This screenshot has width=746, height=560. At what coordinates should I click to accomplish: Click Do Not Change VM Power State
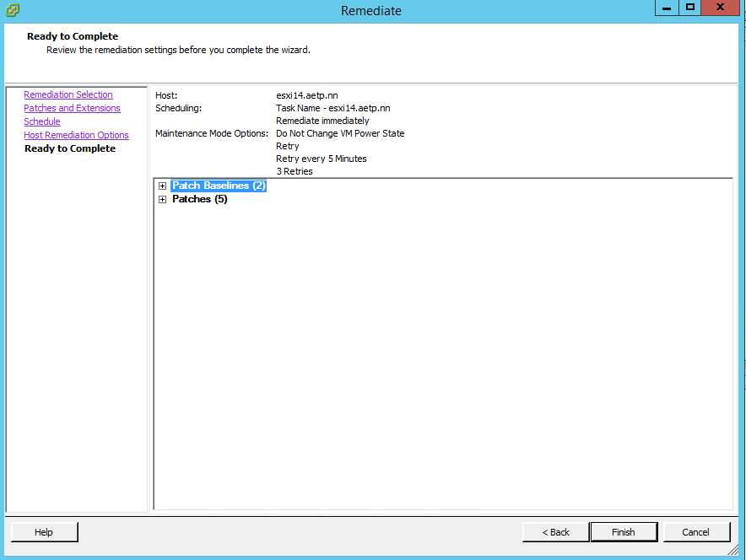[340, 133]
